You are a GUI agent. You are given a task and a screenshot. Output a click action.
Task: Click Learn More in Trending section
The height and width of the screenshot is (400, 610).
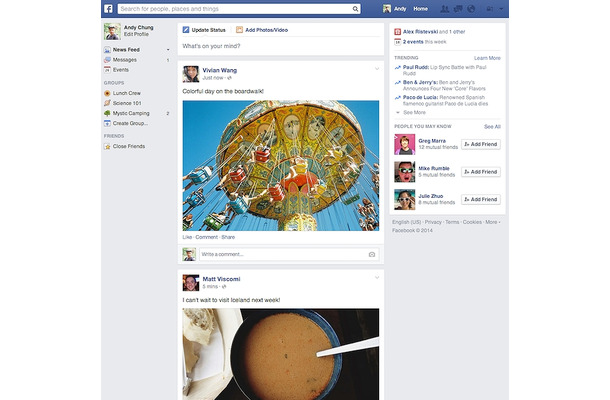487,58
